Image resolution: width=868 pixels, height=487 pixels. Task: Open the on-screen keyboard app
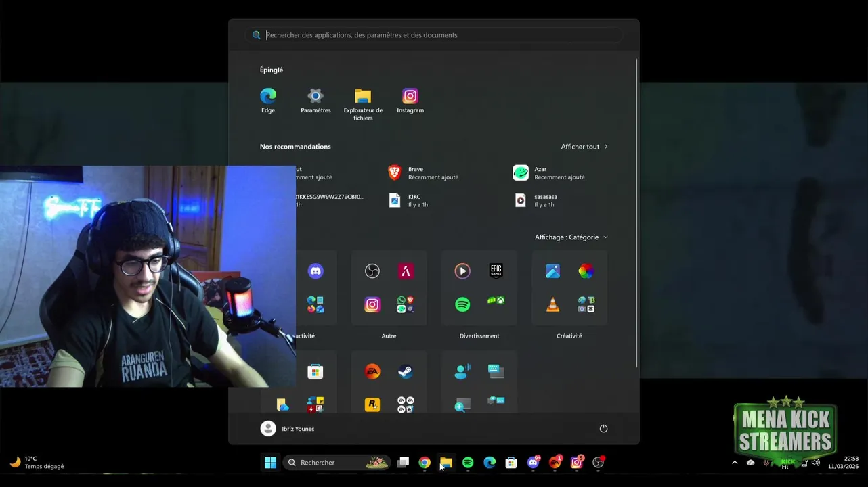(x=496, y=371)
